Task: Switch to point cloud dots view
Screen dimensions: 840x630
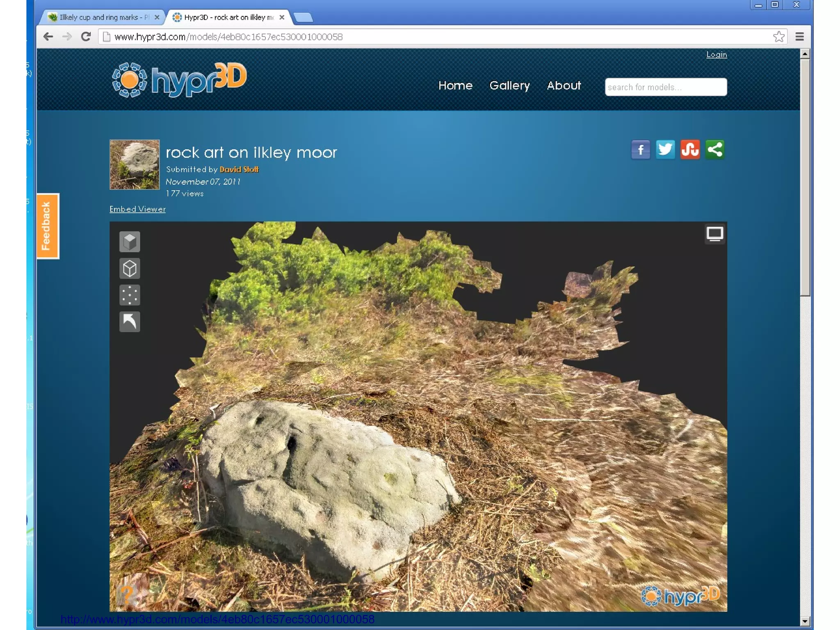Action: tap(130, 295)
